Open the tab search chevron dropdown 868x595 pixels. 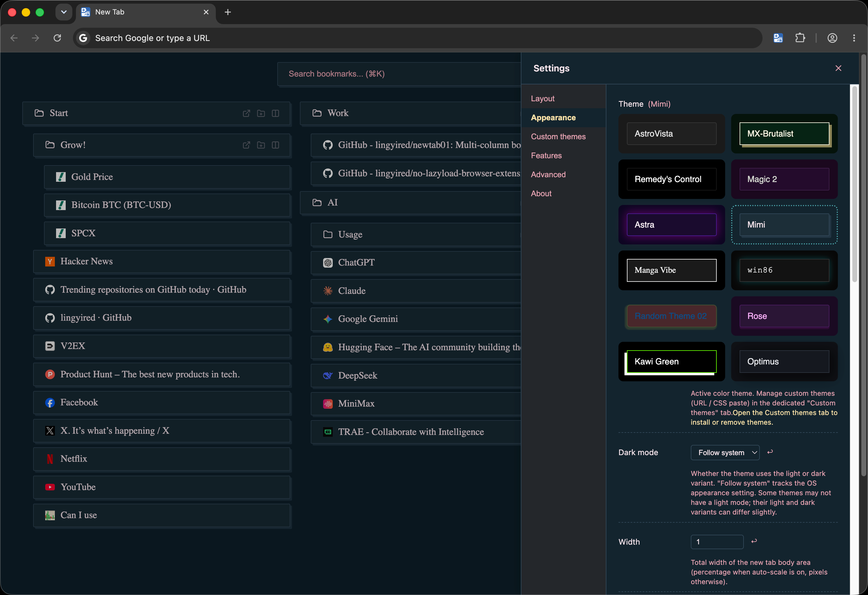[64, 12]
